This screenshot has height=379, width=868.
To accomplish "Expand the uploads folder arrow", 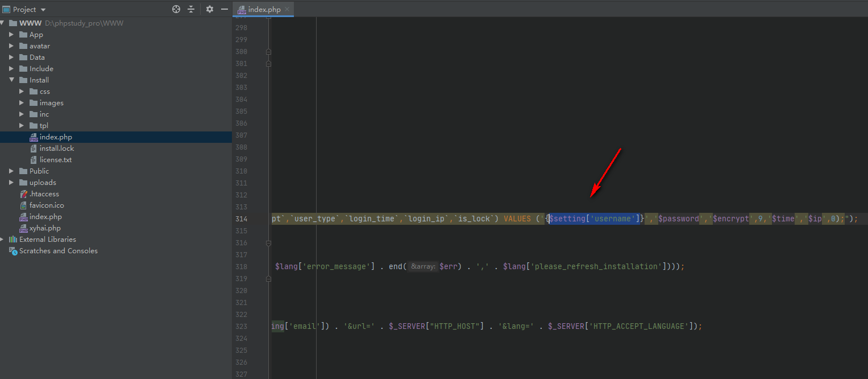I will coord(11,183).
